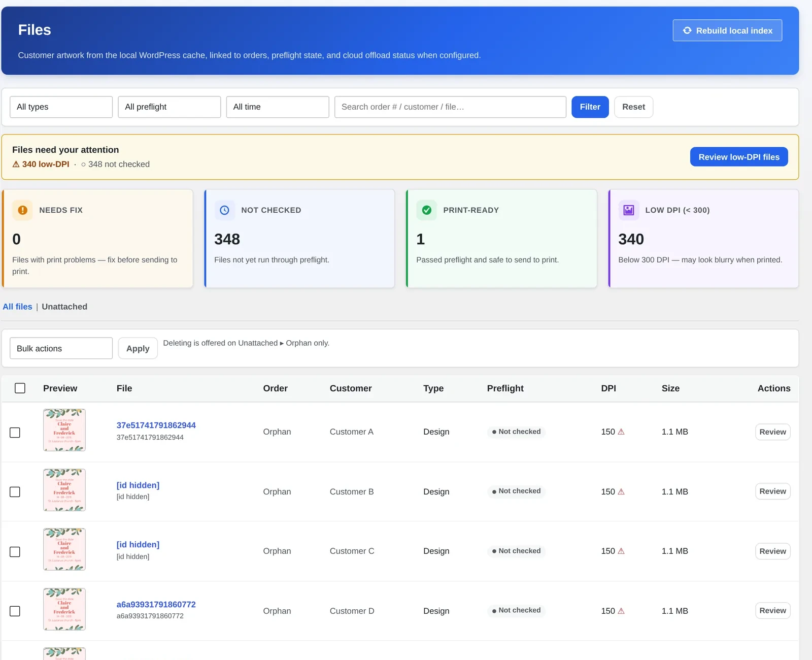Focus the search order/customer/file field
Screen dimensions: 812x660
click(450, 107)
